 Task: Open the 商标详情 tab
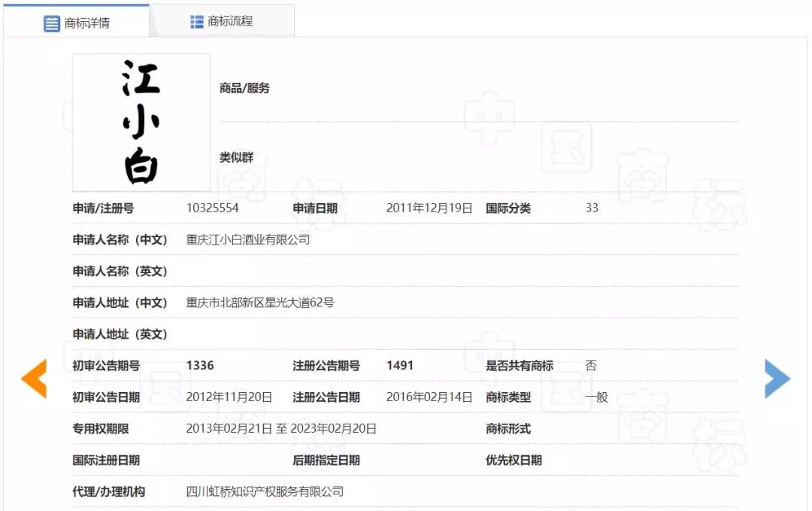(77, 23)
